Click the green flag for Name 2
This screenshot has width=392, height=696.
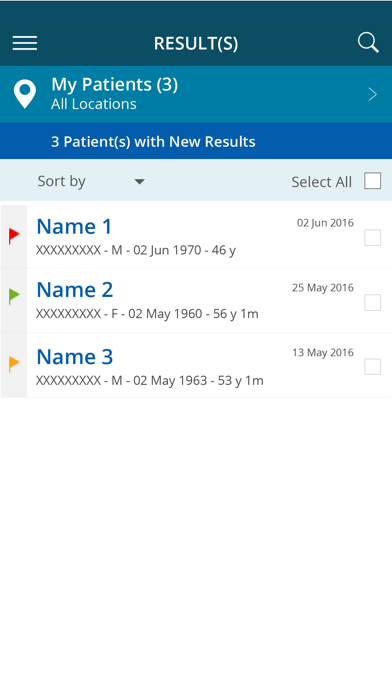pyautogui.click(x=14, y=297)
